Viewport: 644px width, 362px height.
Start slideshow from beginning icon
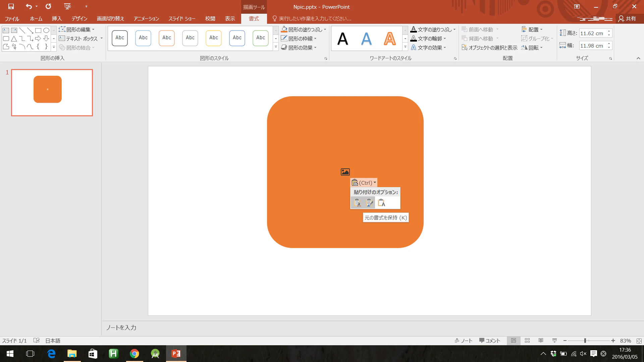[67, 6]
